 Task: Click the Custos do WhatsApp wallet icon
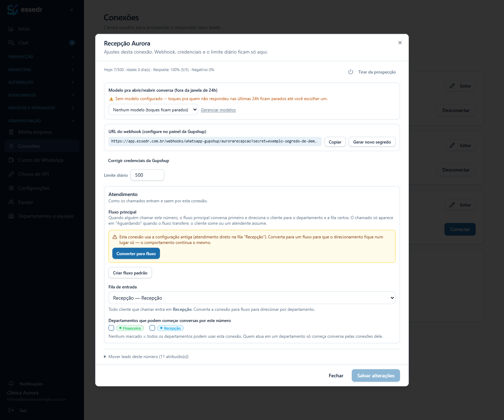click(11, 160)
